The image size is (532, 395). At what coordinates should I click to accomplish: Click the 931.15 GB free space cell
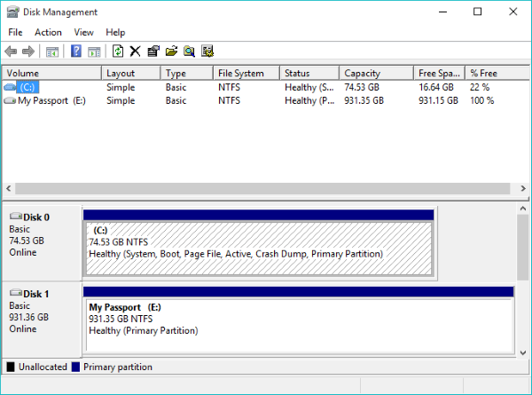438,100
